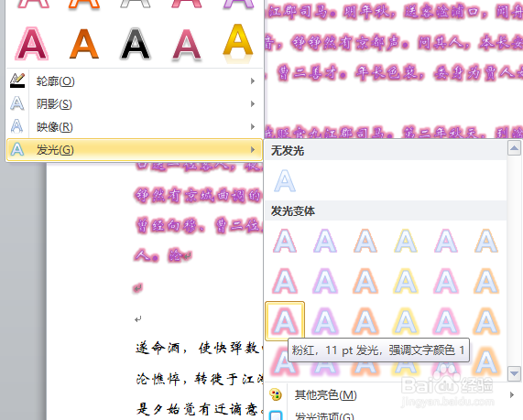
Task: Open 发光选项 glow options dialog
Action: point(392,415)
